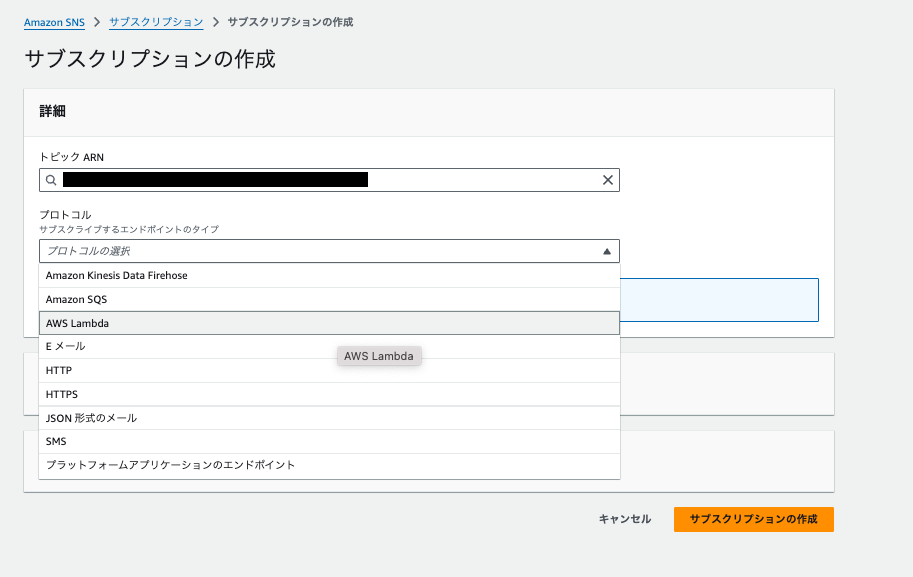Viewport: 913px width, 577px height.
Task: Pick JSON 形式のメール protocol option
Action: (329, 418)
